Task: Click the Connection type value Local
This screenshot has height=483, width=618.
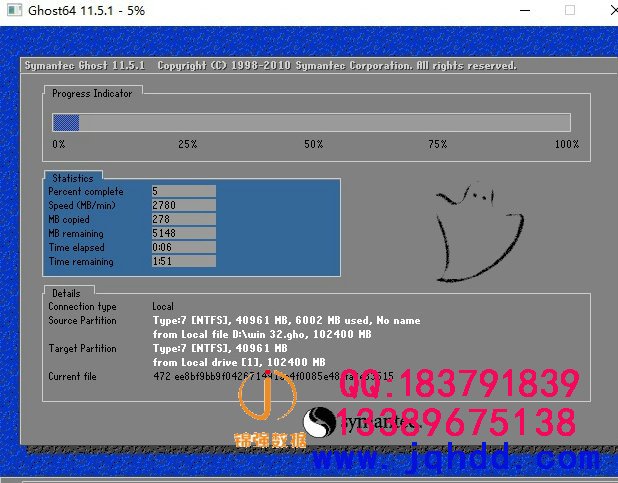Action: (x=163, y=306)
